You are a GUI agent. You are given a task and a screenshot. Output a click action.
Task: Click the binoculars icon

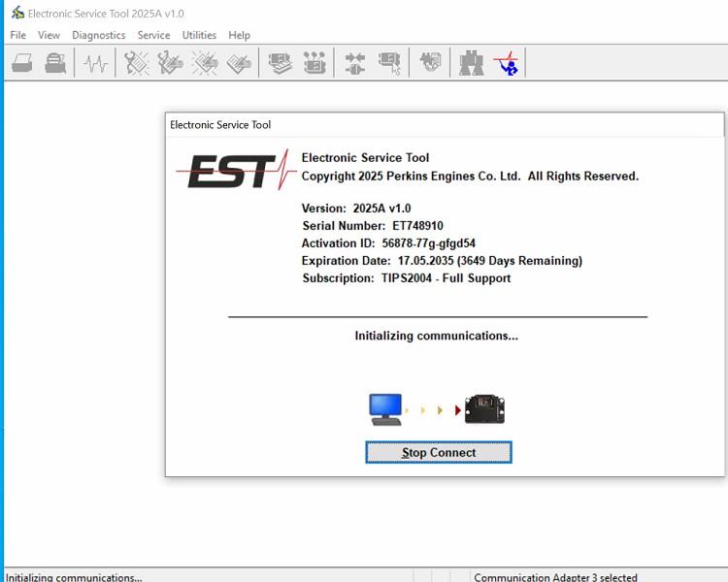(472, 64)
